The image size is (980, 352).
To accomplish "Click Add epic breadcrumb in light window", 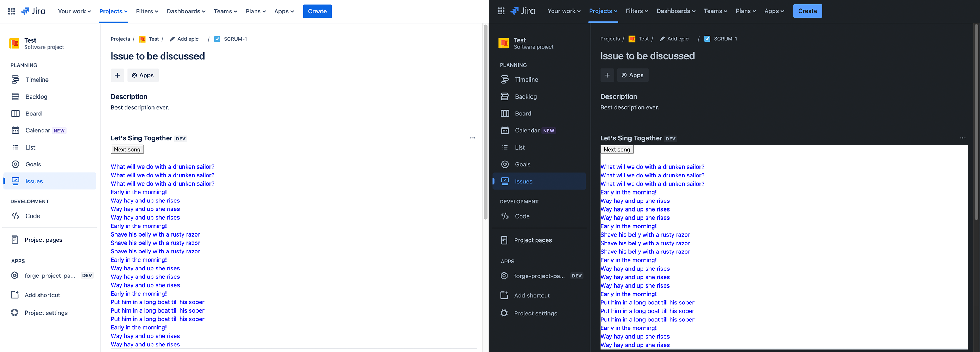I will pyautogui.click(x=184, y=39).
